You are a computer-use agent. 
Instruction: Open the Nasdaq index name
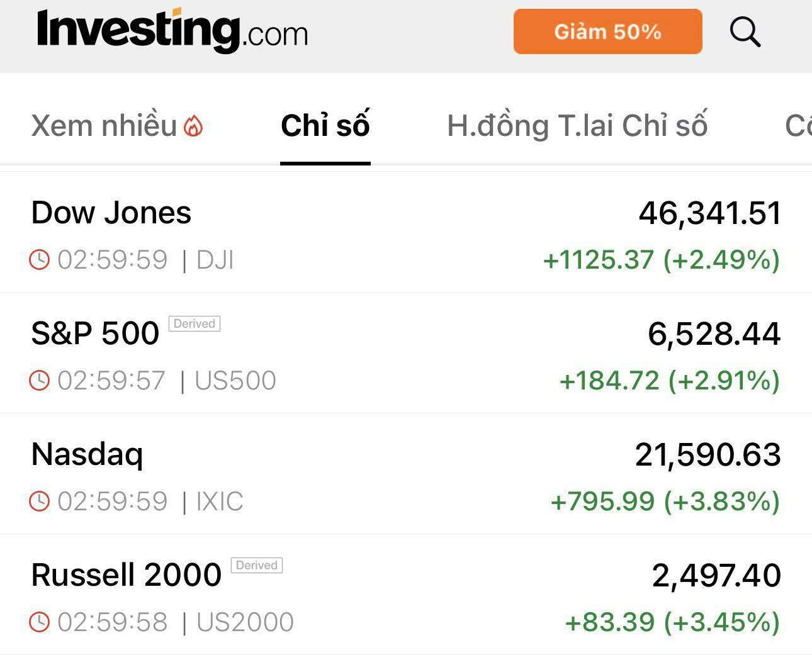(87, 454)
